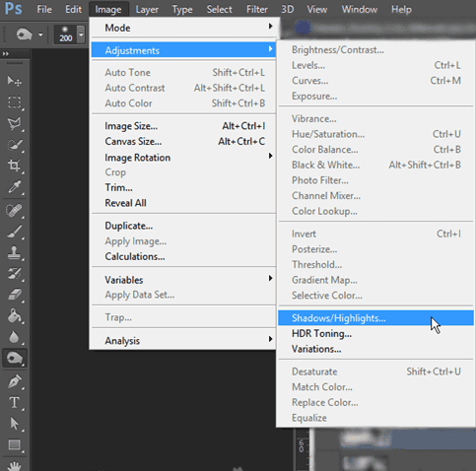Select the Crop tool in toolbar
The height and width of the screenshot is (471, 476).
[14, 166]
